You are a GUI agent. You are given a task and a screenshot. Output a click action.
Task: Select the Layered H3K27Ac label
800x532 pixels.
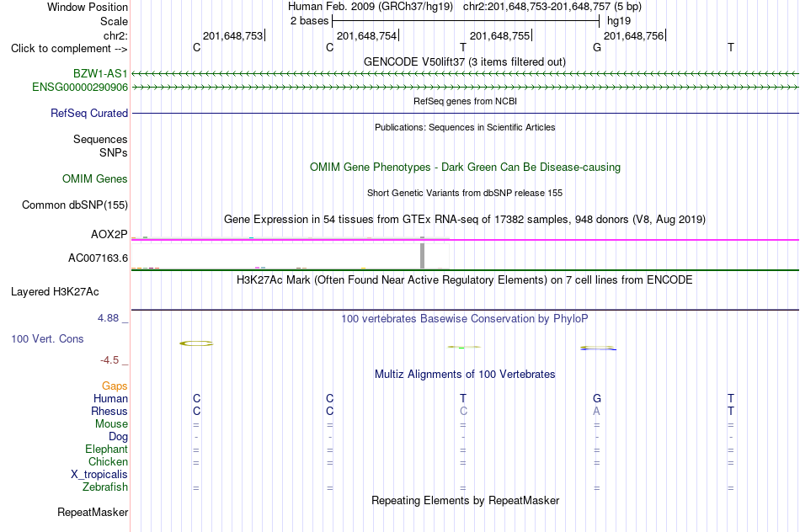pos(55,292)
